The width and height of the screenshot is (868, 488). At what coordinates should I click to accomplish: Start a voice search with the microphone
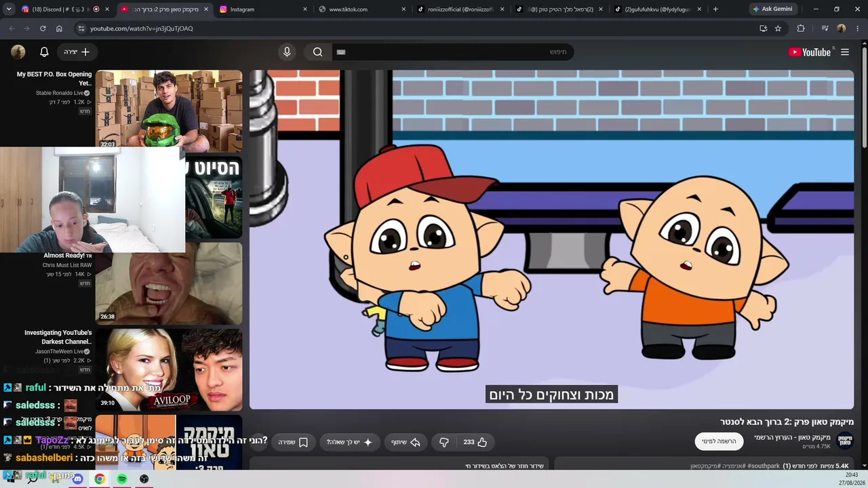tap(287, 52)
